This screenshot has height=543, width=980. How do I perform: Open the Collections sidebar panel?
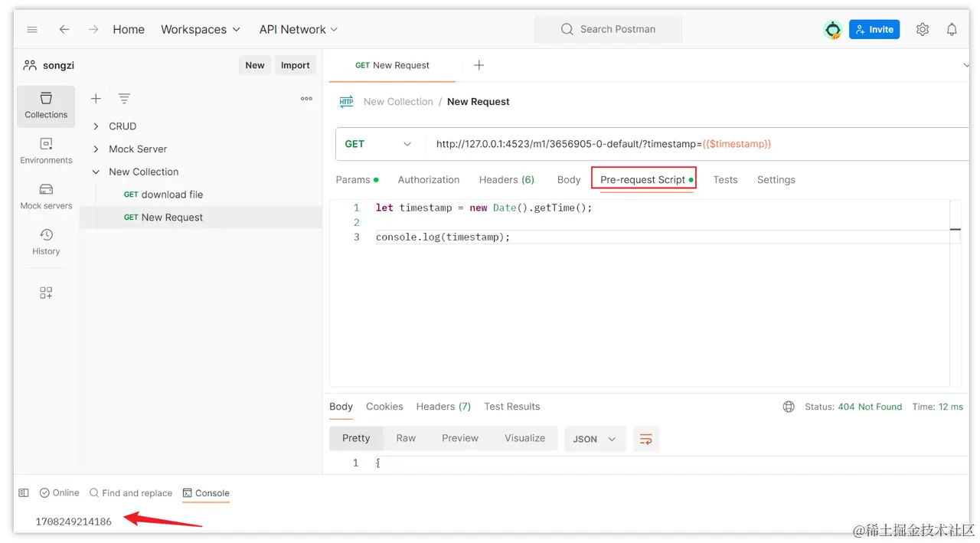(46, 106)
